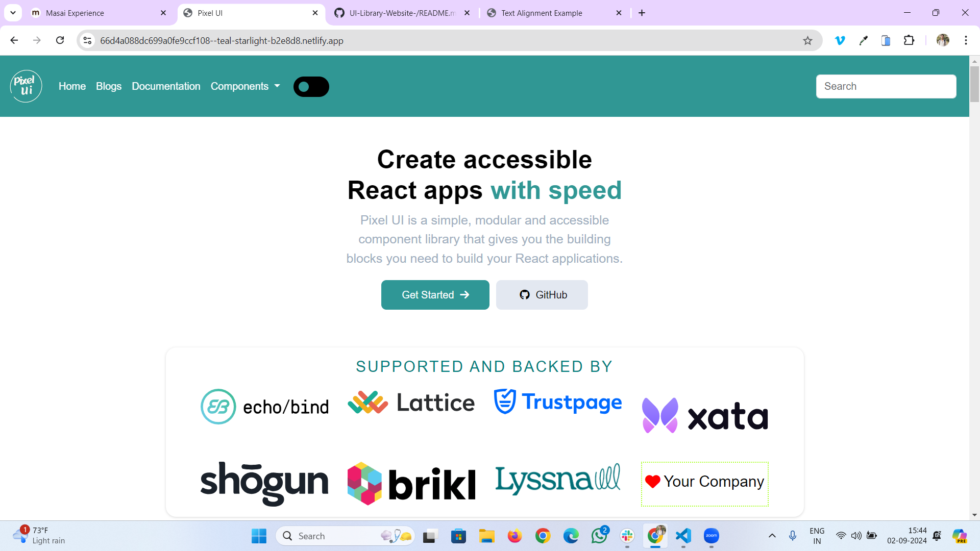Open the blue clipboard extension icon
Screen dimensions: 980x551
click(886, 40)
